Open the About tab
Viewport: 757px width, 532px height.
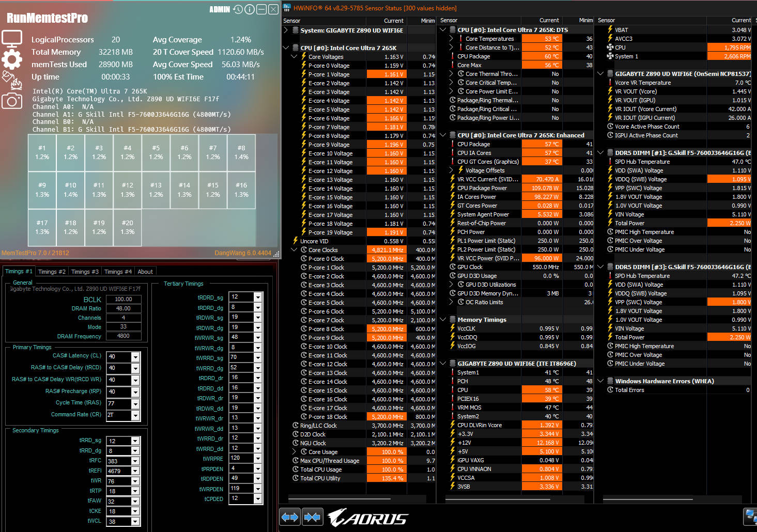click(145, 272)
